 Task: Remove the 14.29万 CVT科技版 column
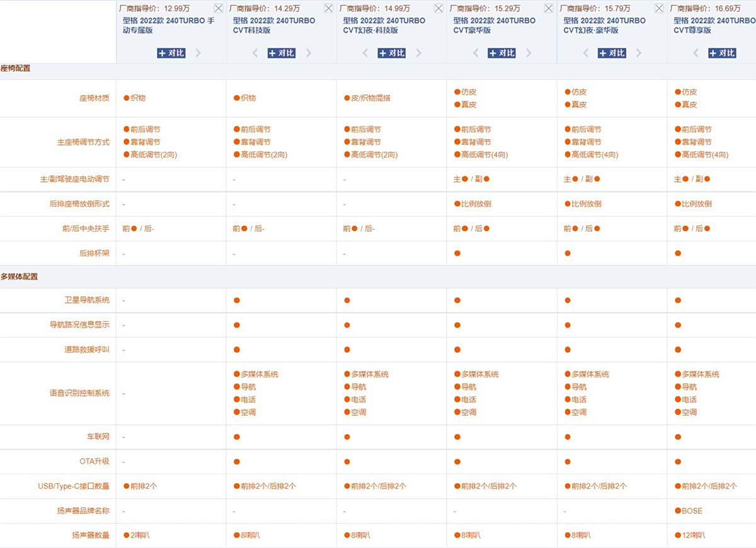[328, 8]
